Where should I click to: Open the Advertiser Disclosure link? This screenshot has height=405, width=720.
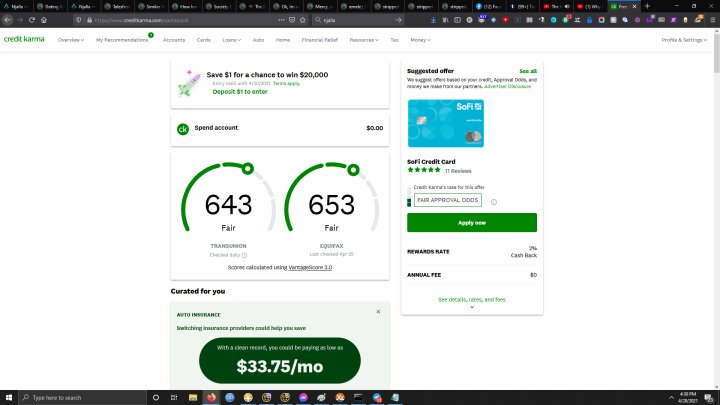click(507, 86)
